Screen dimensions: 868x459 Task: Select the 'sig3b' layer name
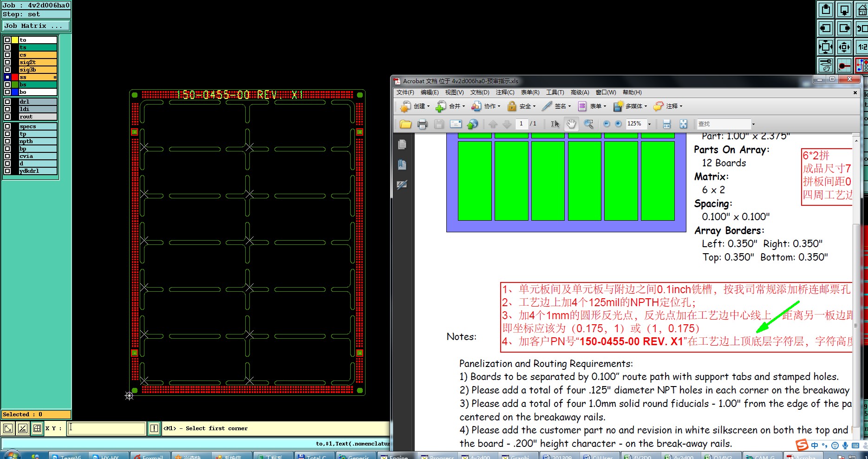point(38,70)
